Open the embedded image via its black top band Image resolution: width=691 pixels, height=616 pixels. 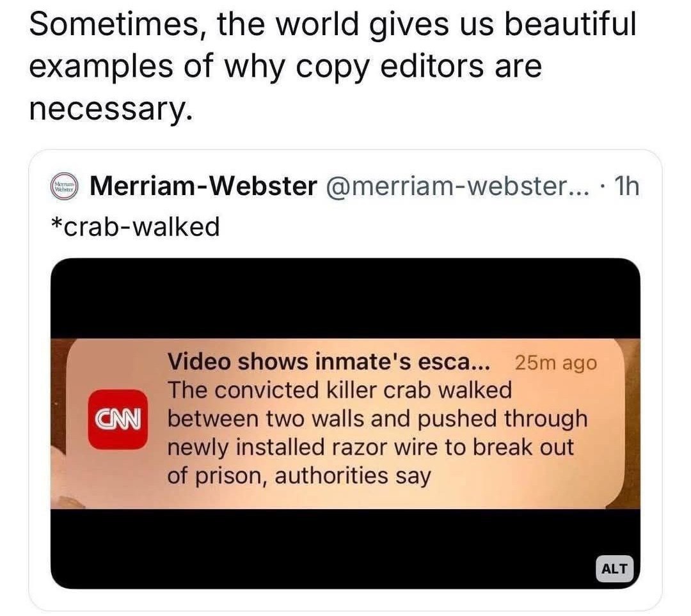click(345, 297)
